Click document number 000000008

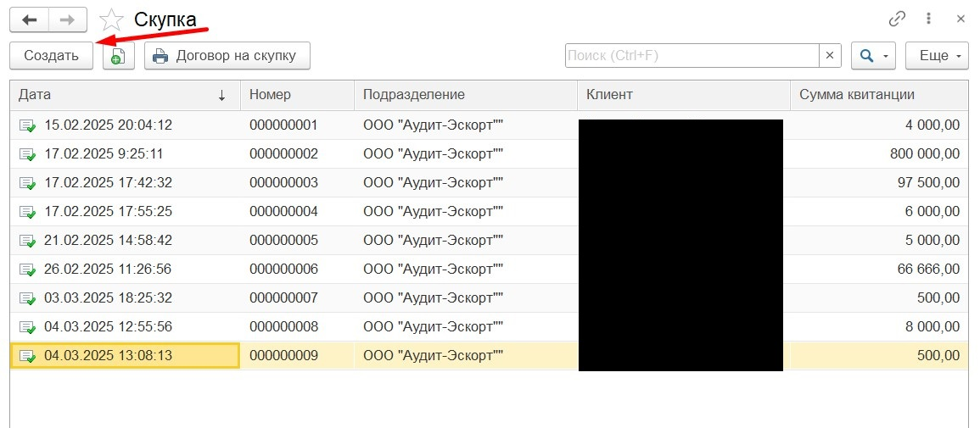(x=283, y=327)
